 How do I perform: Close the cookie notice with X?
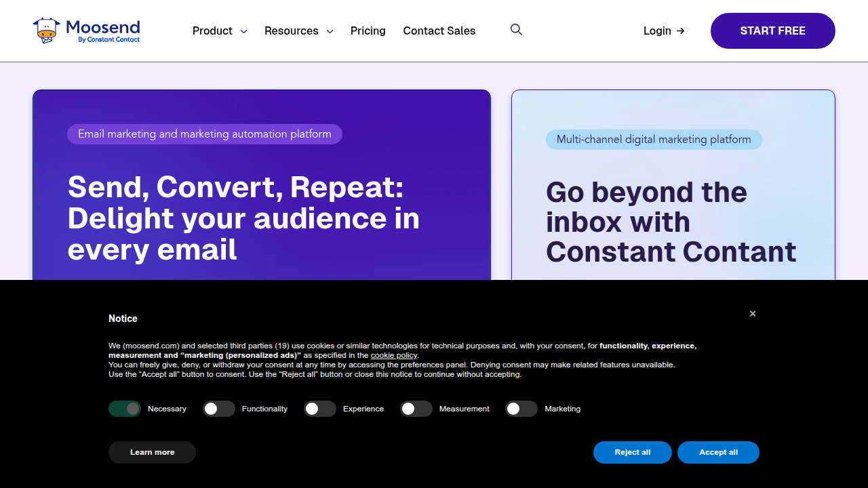753,314
